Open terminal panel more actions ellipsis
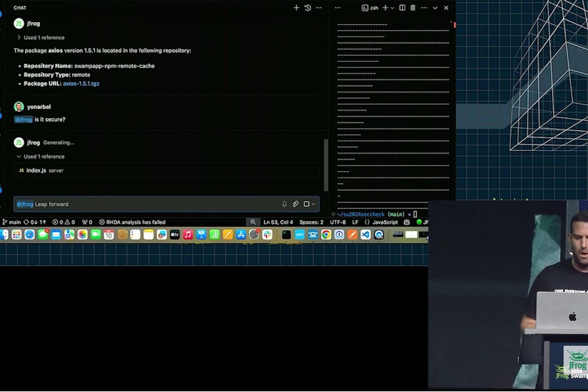The image size is (588, 392). pyautogui.click(x=423, y=8)
